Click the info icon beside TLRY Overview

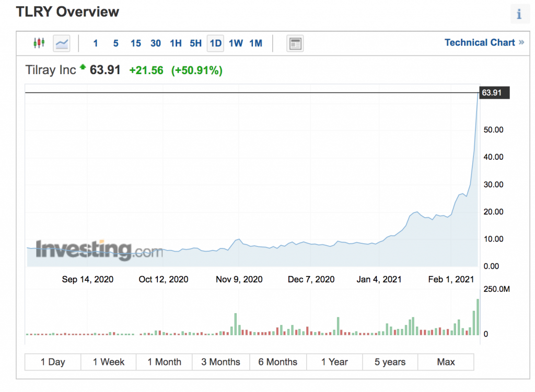519,14
